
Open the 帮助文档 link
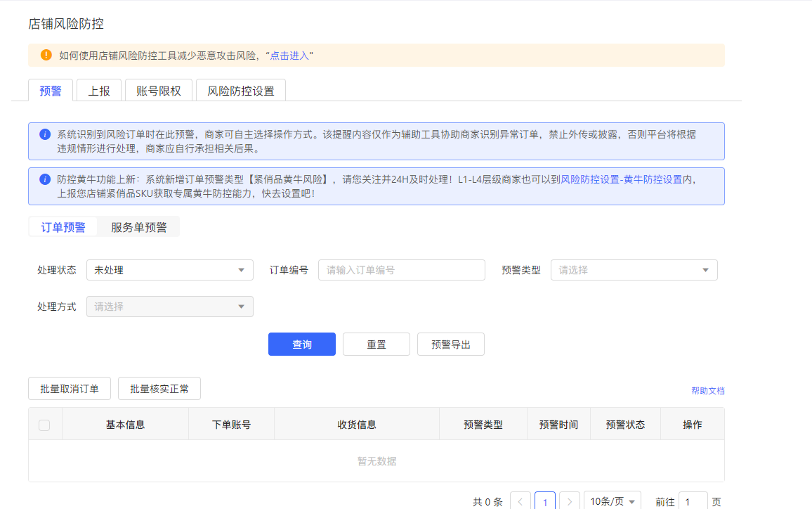pos(707,391)
